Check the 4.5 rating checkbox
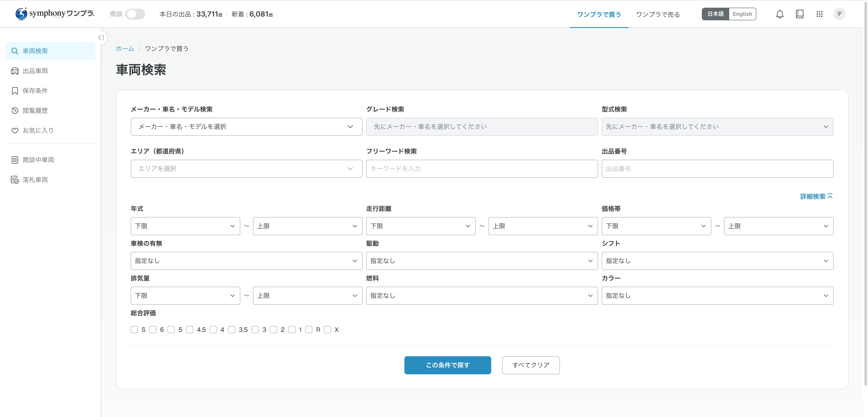Image resolution: width=868 pixels, height=417 pixels. (x=190, y=329)
